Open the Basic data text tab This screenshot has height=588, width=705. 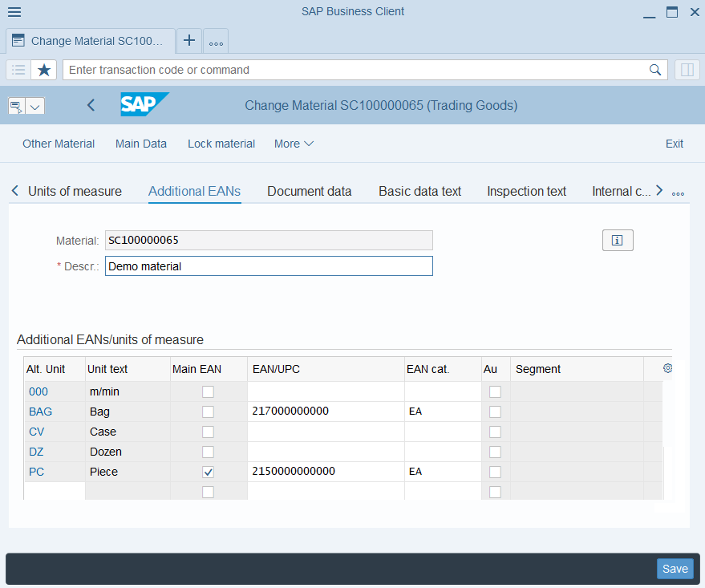point(420,192)
